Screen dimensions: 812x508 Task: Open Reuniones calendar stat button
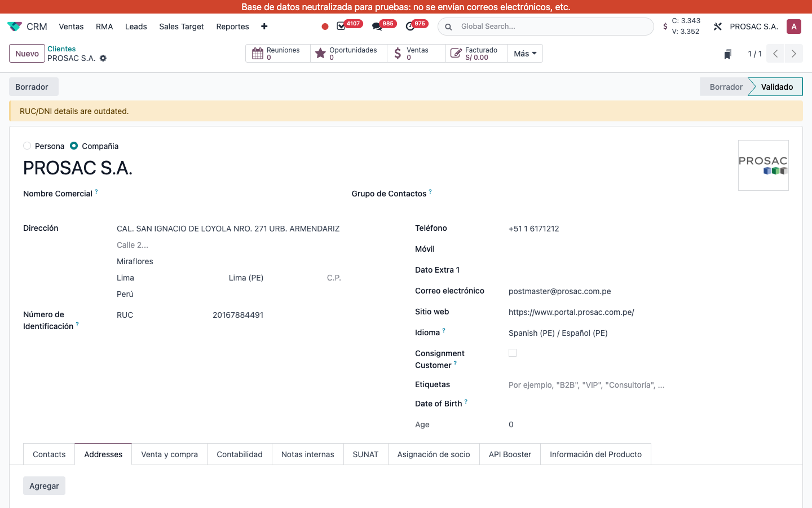pos(278,54)
